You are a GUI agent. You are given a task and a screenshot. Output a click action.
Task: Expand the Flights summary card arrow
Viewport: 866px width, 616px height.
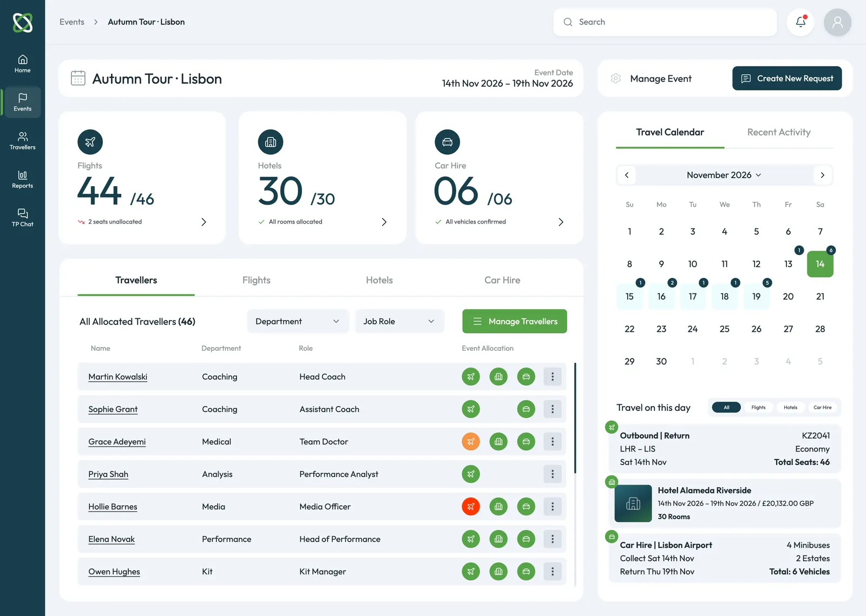coord(204,222)
